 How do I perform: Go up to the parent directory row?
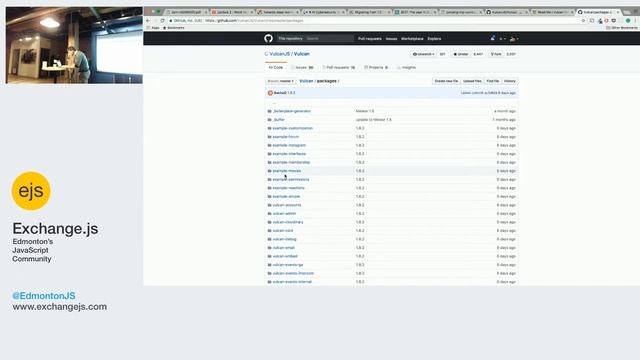click(x=275, y=103)
